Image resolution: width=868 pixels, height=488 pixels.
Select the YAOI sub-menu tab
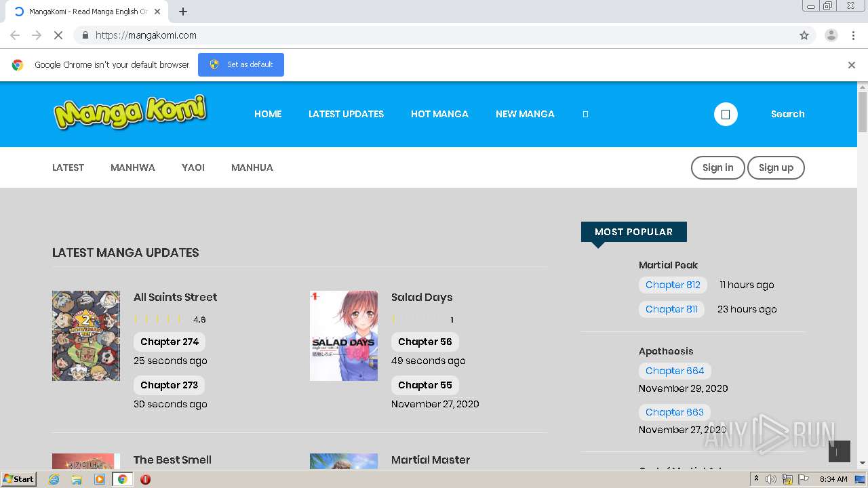pyautogui.click(x=193, y=167)
